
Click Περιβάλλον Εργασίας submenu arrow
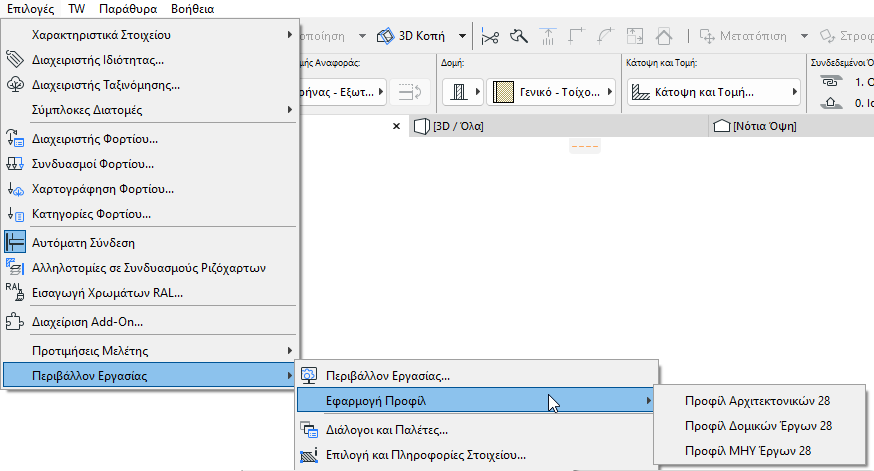[x=289, y=376]
